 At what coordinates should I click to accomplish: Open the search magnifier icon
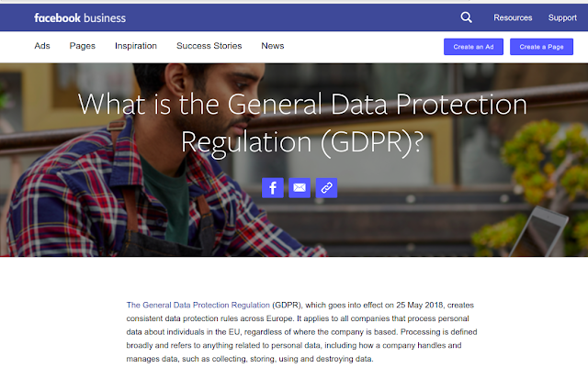(466, 17)
